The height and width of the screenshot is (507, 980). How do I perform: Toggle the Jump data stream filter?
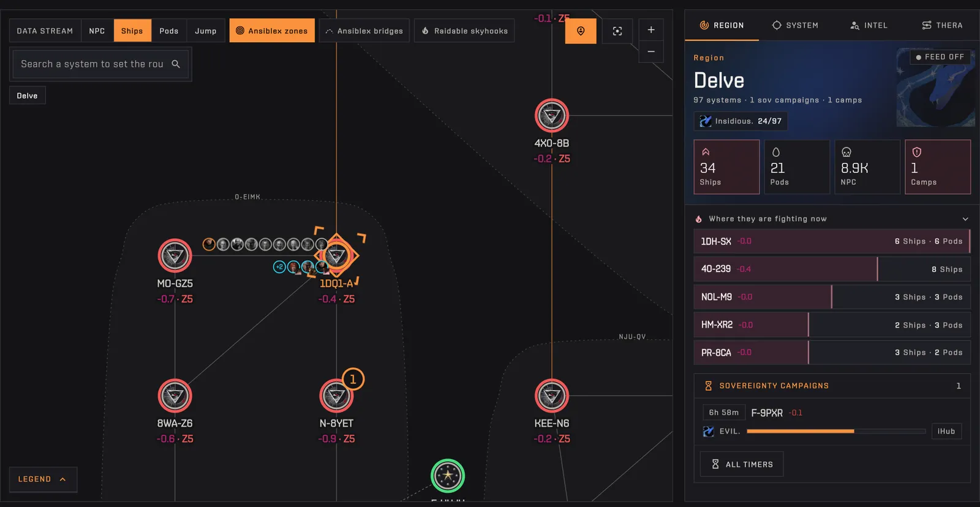pos(206,31)
